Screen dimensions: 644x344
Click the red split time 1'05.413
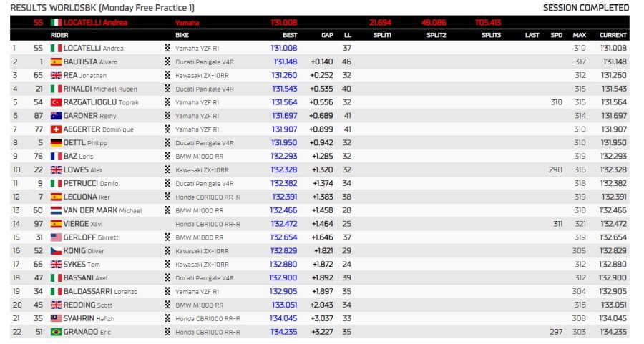click(488, 23)
